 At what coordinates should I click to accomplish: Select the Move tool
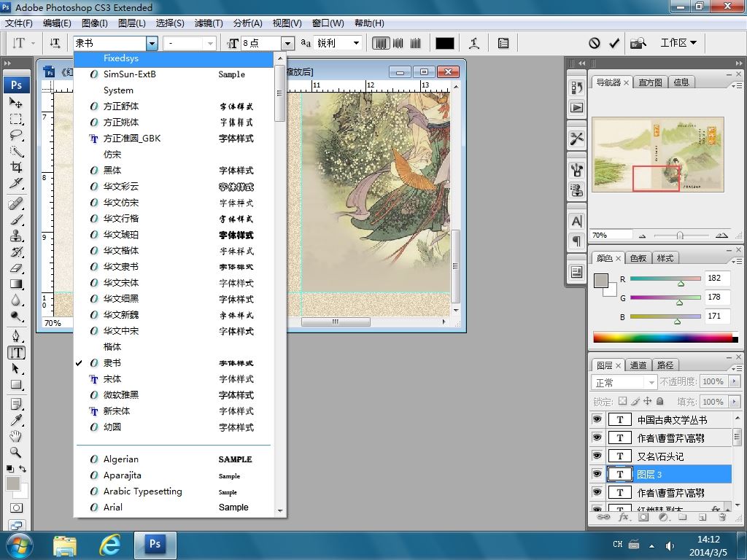coord(16,102)
